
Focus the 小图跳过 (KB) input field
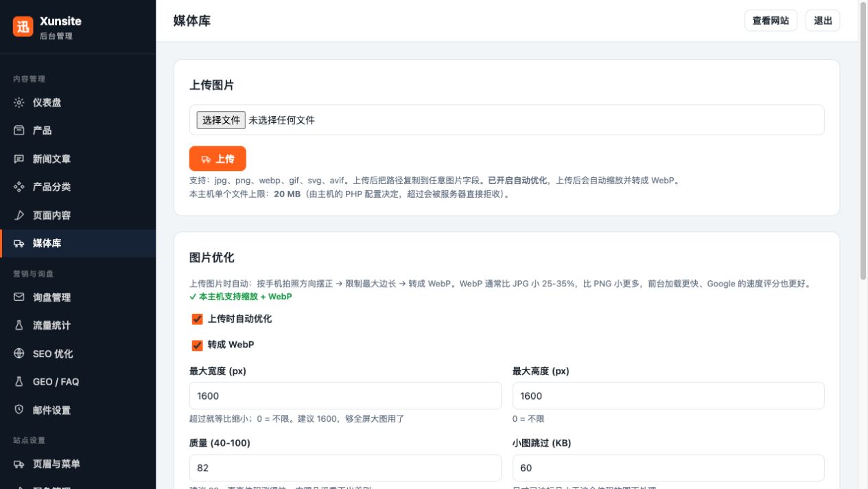click(x=668, y=468)
